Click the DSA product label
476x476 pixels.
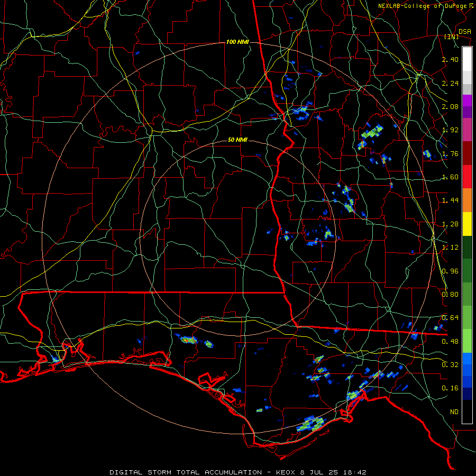(465, 32)
